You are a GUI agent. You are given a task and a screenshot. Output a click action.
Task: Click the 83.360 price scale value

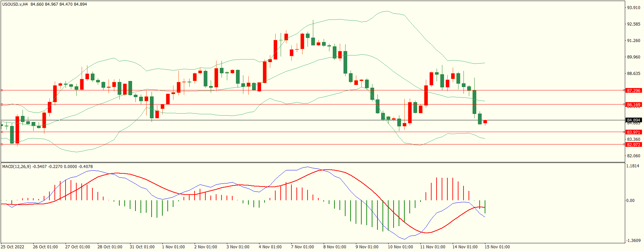coord(634,139)
